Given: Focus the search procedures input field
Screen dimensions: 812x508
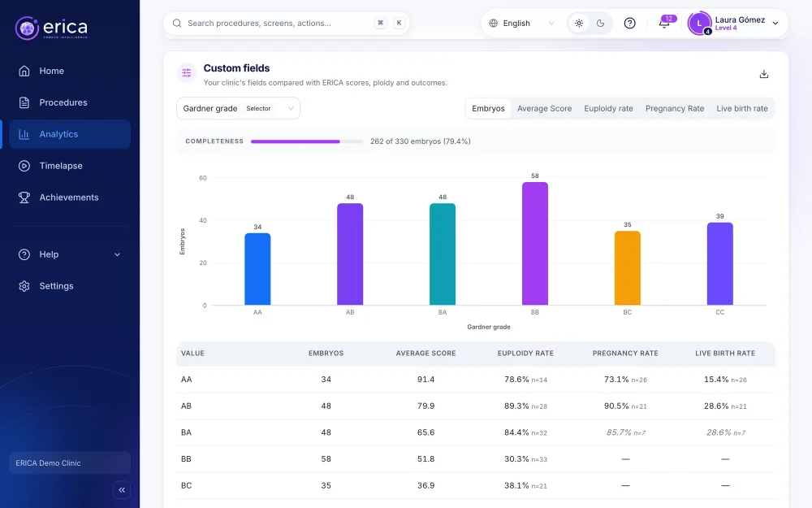Looking at the screenshot, I should click(287, 24).
